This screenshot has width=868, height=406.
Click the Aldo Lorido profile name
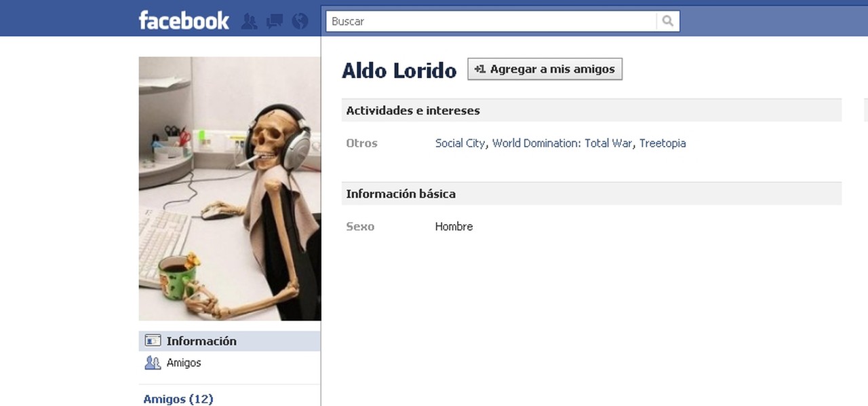(399, 70)
